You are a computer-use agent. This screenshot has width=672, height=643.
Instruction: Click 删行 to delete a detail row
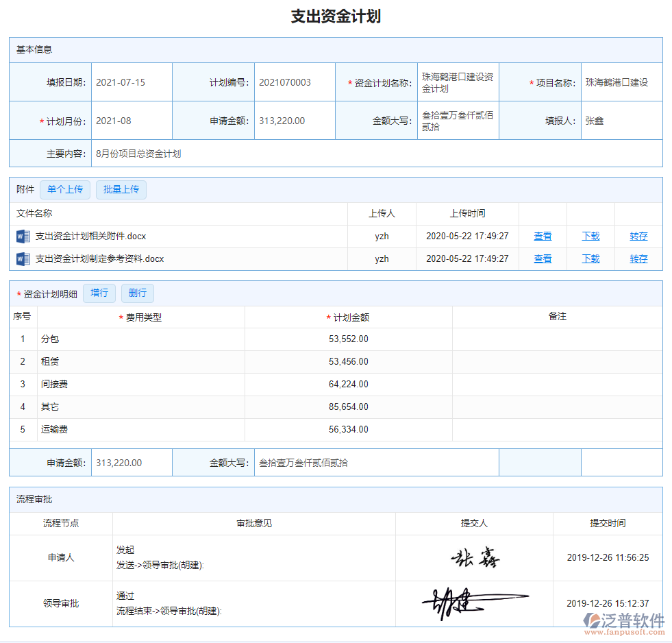[x=137, y=293]
